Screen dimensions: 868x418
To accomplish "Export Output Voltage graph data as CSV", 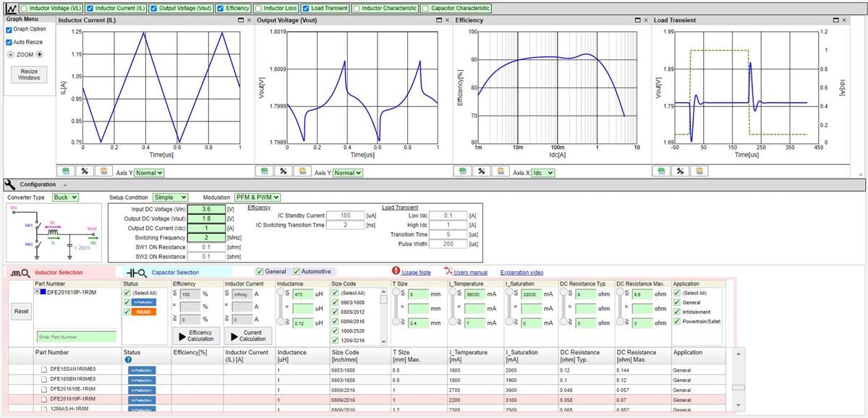I will click(x=264, y=171).
